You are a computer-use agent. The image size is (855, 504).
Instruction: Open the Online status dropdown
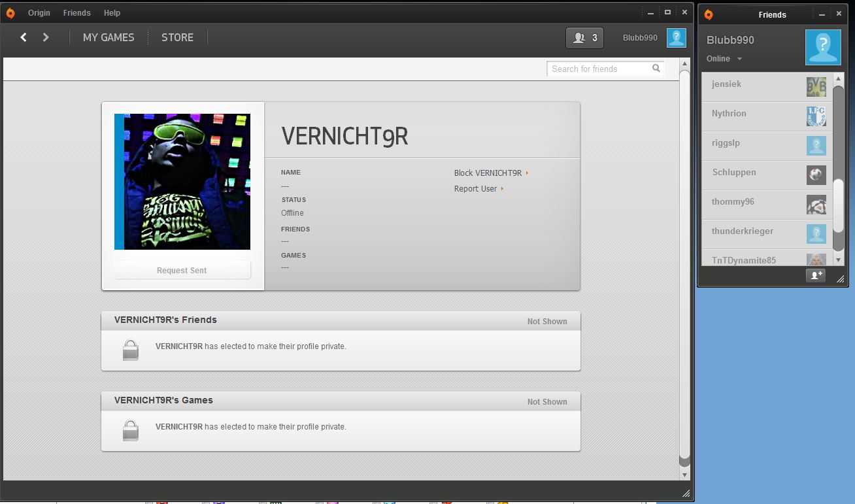coord(724,59)
